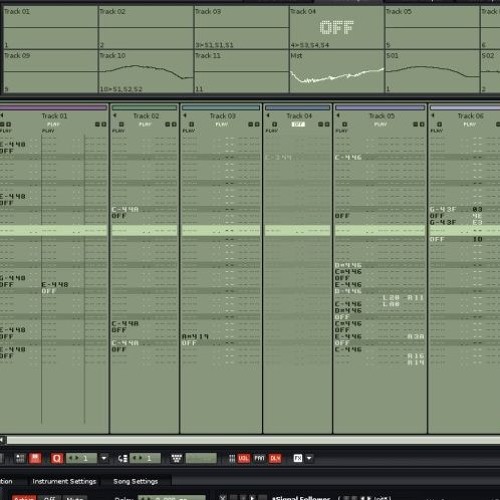
Task: Select the Track 01 scope at top
Action: point(50,27)
